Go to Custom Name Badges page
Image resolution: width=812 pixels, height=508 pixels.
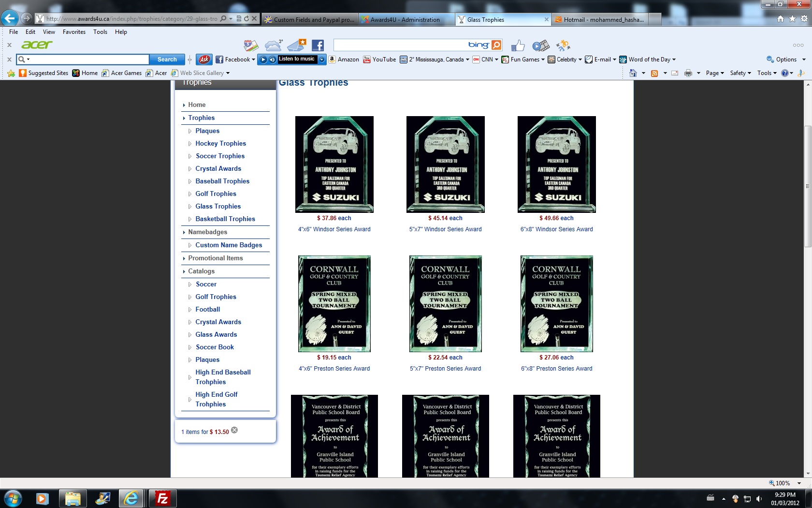(229, 245)
